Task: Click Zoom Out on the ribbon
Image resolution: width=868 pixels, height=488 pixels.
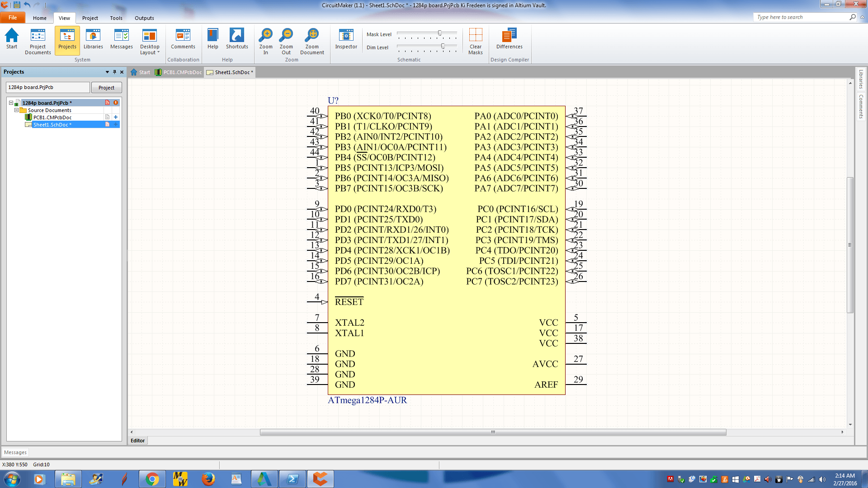Action: [286, 41]
